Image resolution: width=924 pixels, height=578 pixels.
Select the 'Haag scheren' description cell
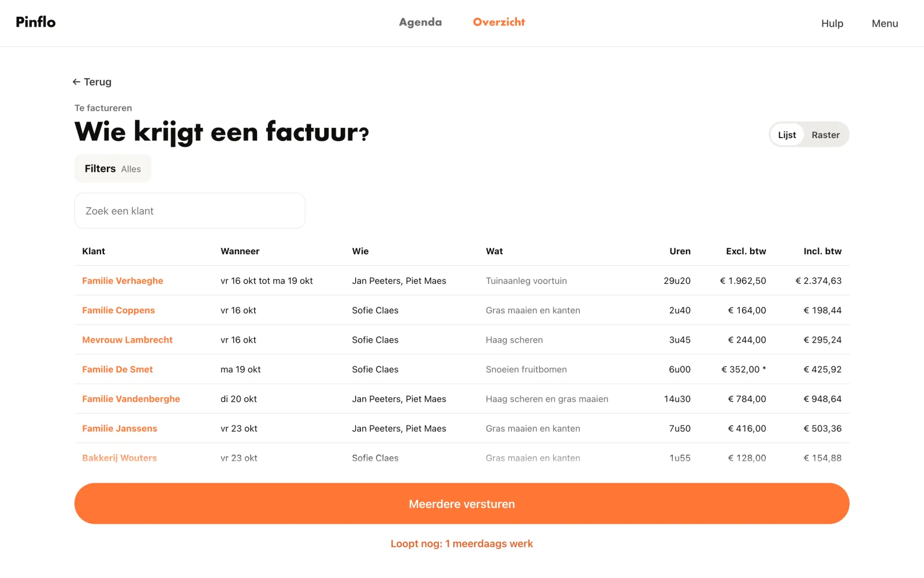[514, 340]
